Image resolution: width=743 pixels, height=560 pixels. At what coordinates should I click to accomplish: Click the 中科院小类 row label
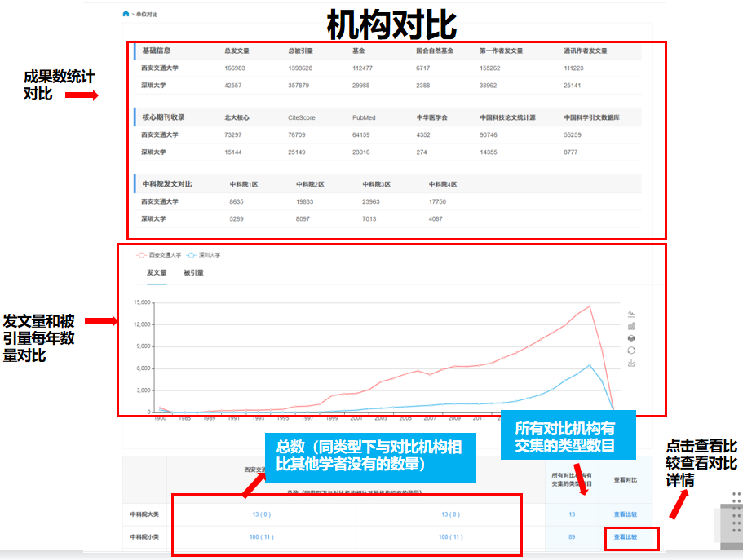(144, 537)
